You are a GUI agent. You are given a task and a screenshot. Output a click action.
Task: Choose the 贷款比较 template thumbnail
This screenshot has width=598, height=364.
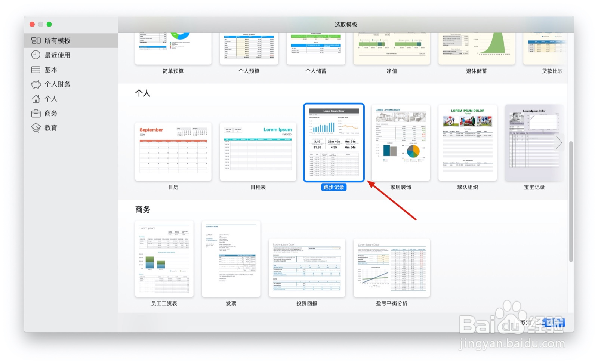click(x=545, y=48)
